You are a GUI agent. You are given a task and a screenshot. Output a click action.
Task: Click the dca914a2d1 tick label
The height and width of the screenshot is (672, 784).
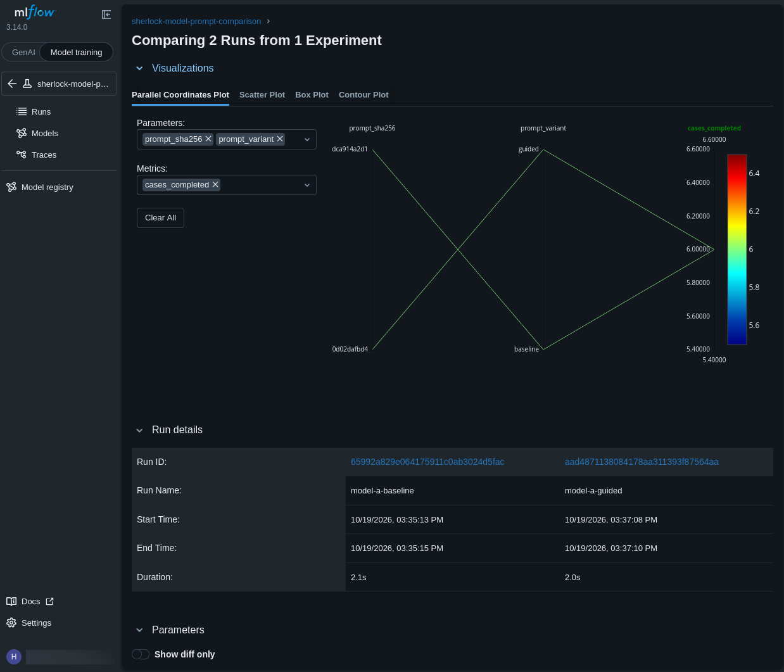350,149
